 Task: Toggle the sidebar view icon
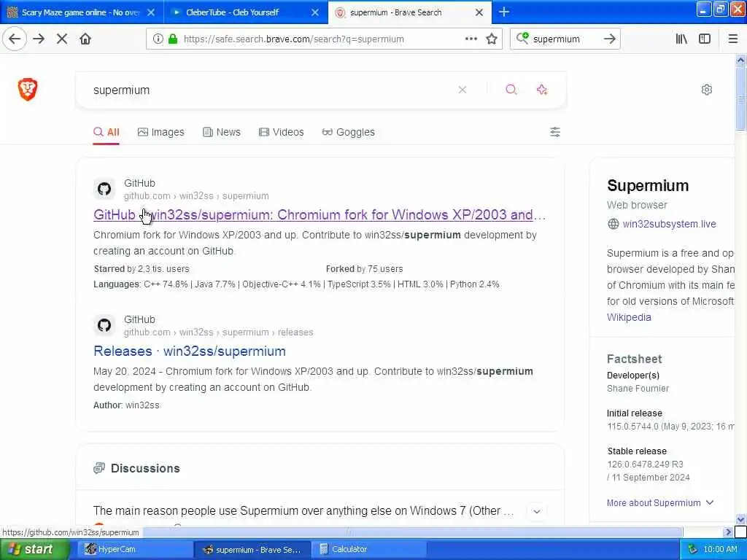tap(705, 39)
